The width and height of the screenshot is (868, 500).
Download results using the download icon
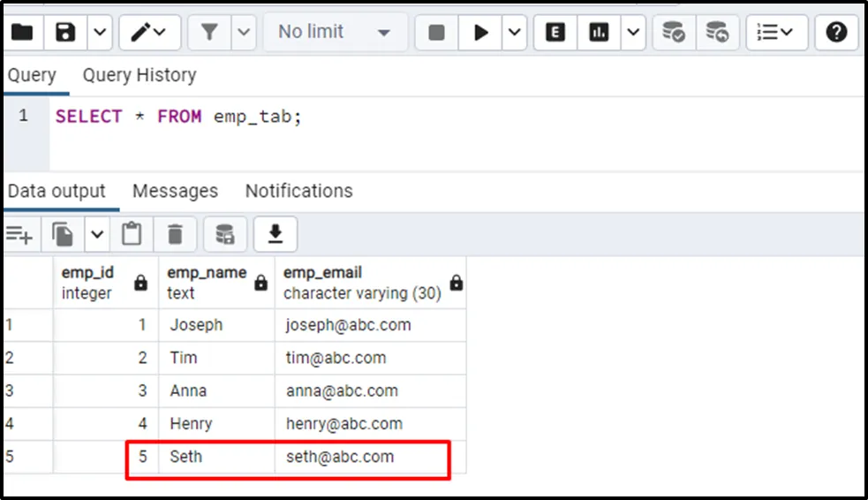click(275, 234)
